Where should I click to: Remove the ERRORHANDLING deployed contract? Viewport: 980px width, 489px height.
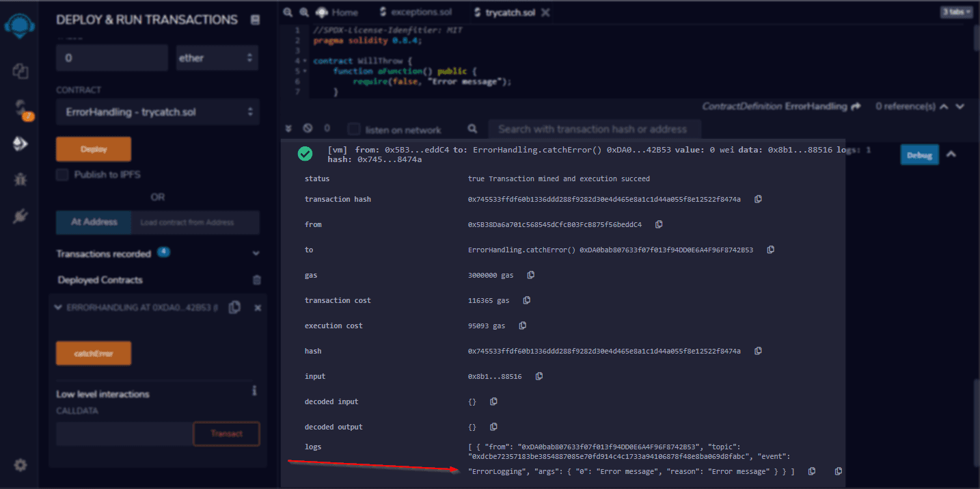point(258,308)
